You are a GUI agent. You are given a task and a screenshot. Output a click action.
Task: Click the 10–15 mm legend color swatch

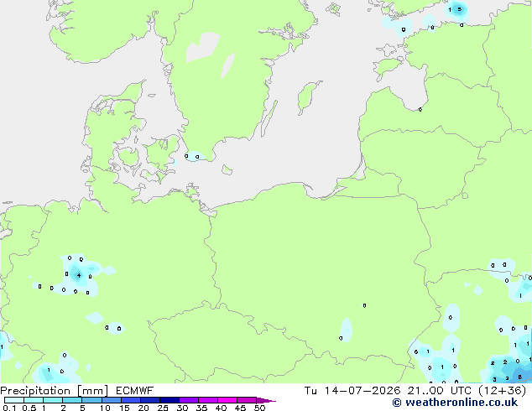pos(112,400)
